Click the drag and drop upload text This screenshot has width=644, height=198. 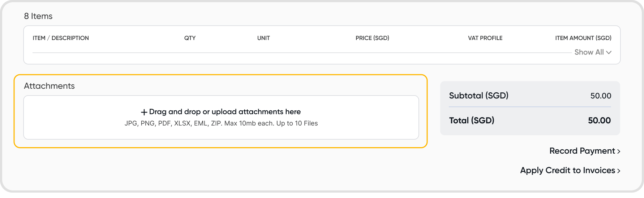pos(225,112)
